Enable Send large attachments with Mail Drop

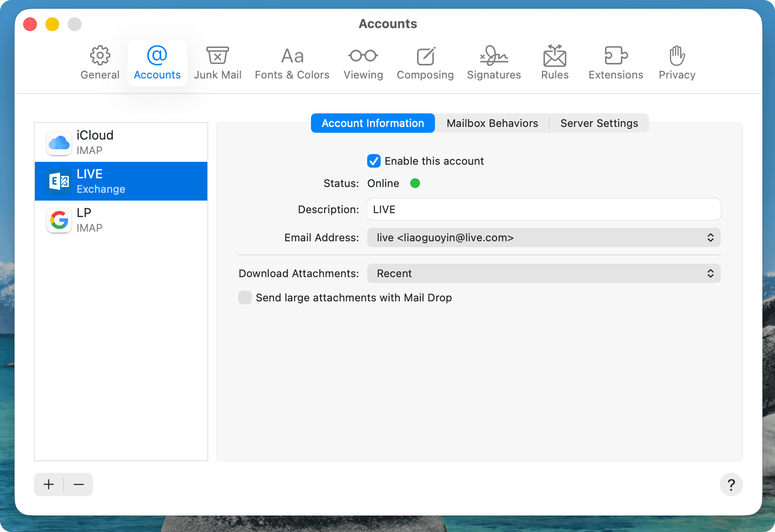[x=245, y=297]
